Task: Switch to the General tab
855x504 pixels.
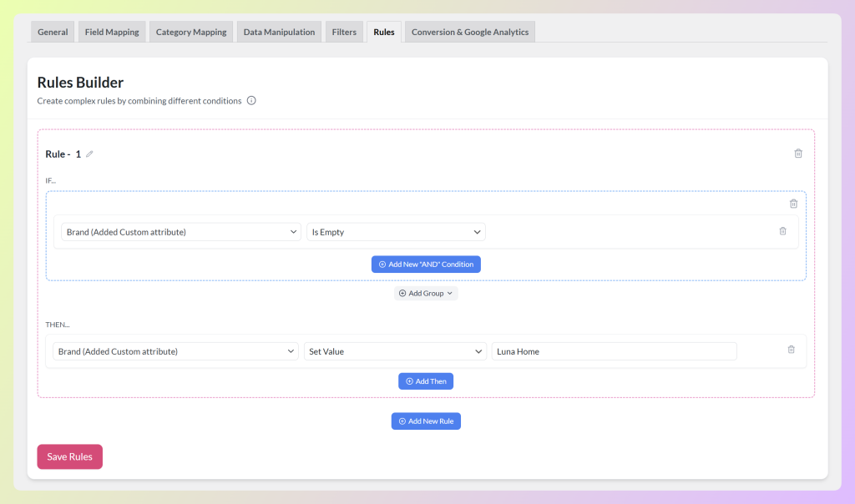Action: [52, 31]
